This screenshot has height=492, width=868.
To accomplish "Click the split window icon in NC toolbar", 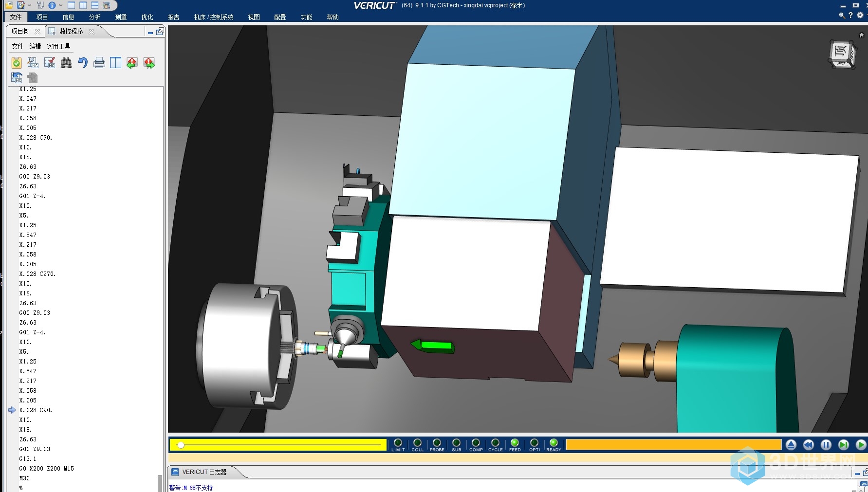I will pyautogui.click(x=115, y=63).
